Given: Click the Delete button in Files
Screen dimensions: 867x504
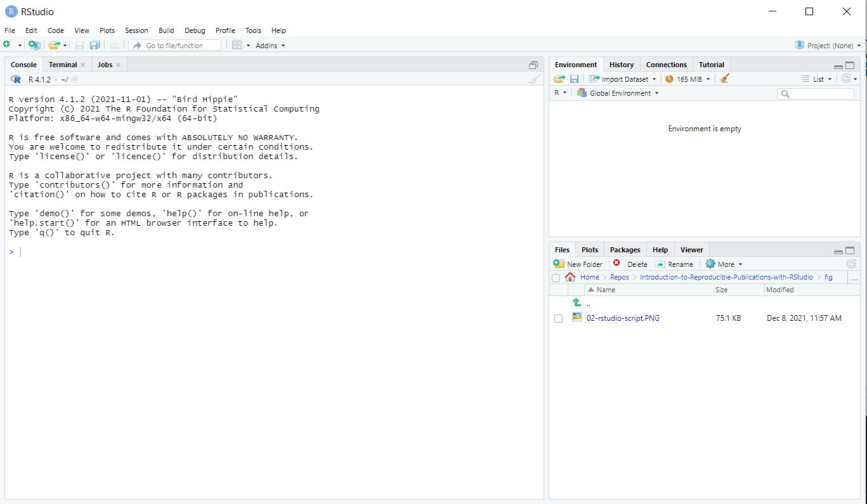Looking at the screenshot, I should (x=630, y=264).
